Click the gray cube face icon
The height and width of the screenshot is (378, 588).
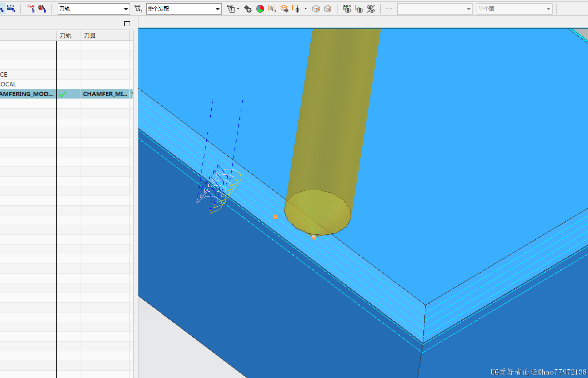tap(316, 9)
